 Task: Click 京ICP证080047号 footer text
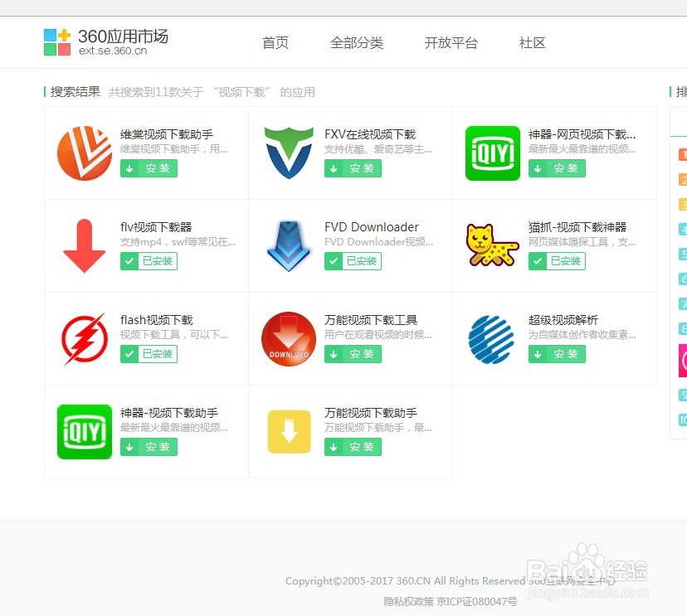click(x=477, y=602)
